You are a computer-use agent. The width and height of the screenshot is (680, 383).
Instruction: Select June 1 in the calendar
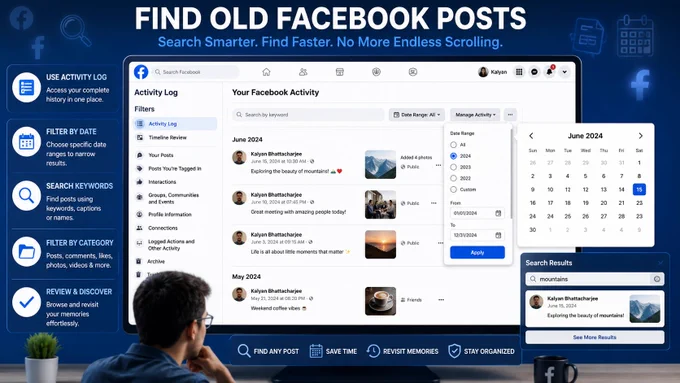coord(639,163)
